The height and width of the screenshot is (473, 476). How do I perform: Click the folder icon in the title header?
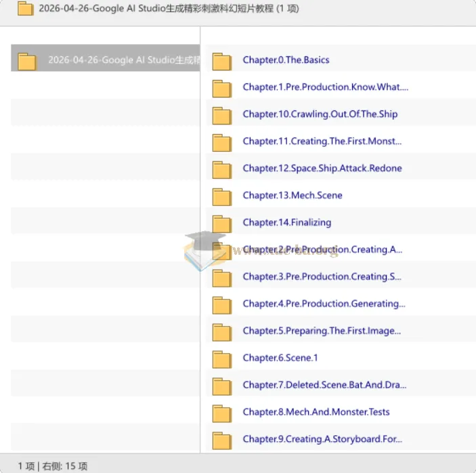26,9
